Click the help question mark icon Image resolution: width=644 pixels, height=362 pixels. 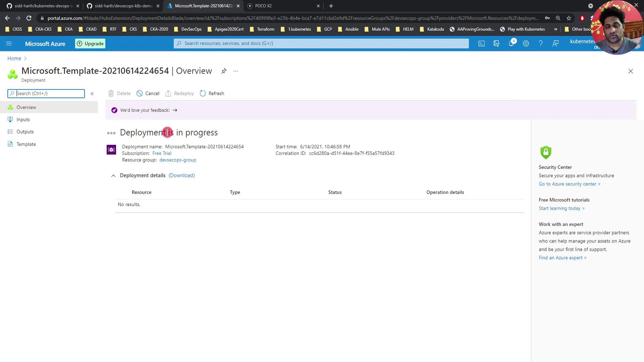click(x=541, y=44)
